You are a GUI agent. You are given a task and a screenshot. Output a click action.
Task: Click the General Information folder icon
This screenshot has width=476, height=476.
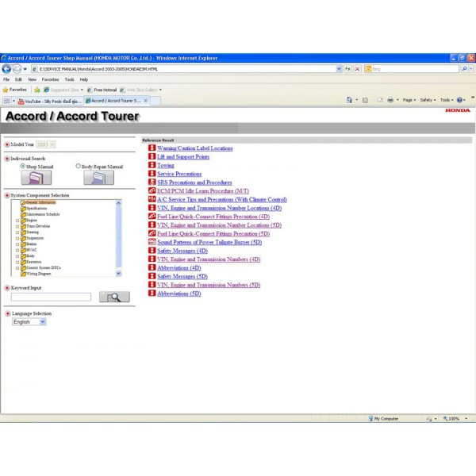(x=23, y=202)
